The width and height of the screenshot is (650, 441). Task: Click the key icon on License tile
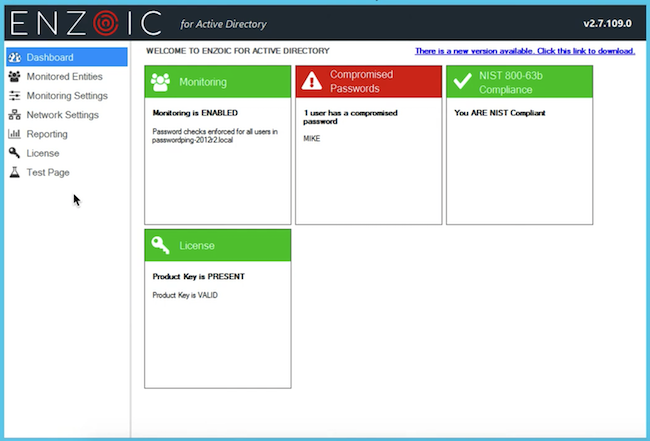pos(160,245)
